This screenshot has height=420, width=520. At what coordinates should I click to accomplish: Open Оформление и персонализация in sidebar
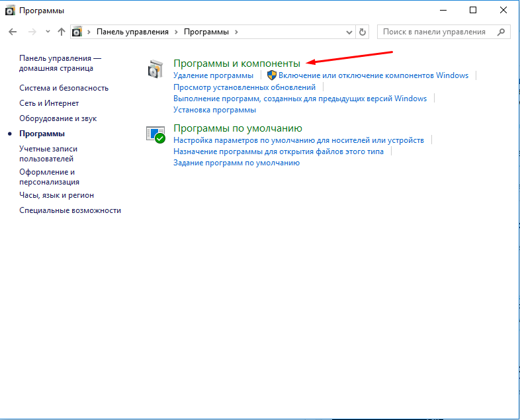(49, 177)
